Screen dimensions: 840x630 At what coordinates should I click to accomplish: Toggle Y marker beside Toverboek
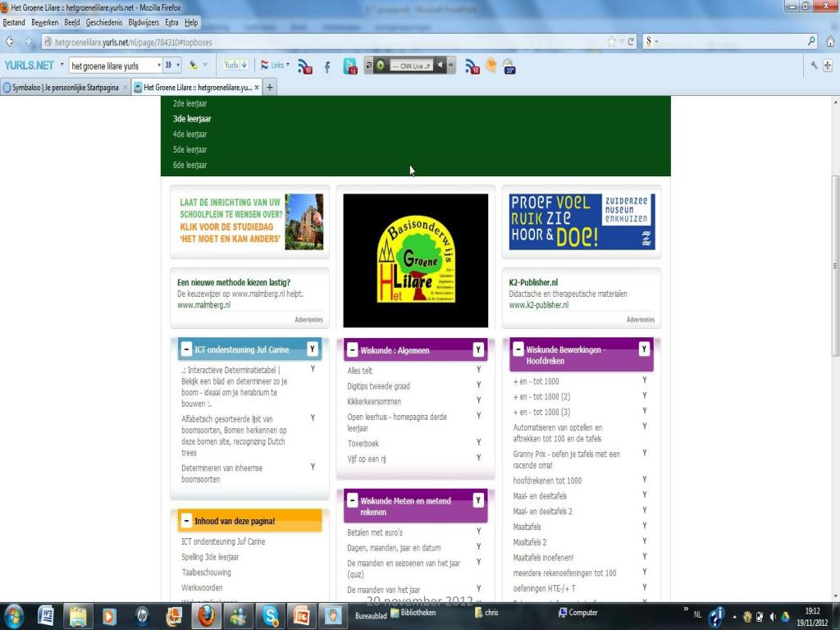479,442
